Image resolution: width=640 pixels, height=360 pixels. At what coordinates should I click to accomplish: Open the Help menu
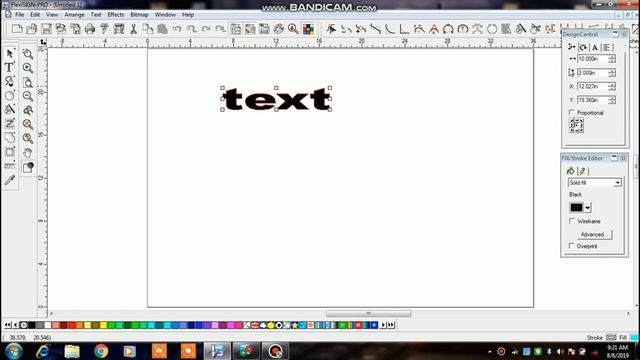point(188,15)
